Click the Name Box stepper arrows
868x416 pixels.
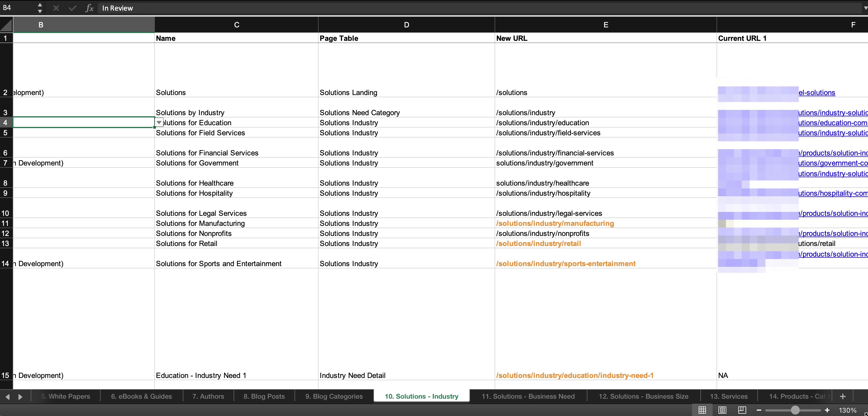(40, 8)
